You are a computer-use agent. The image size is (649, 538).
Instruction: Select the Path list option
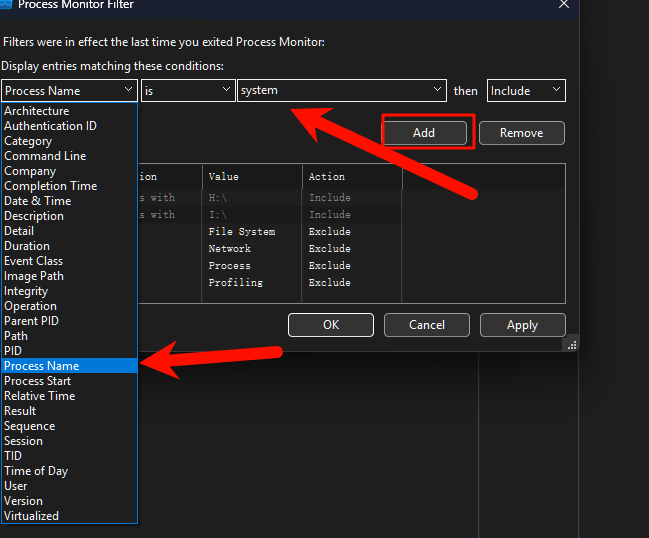70,336
